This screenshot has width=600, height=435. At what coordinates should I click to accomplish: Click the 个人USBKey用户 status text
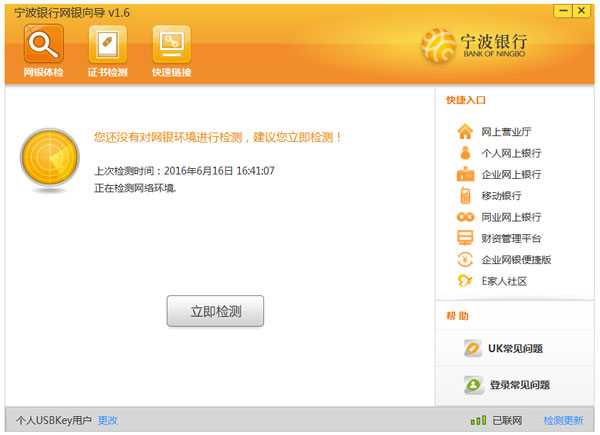coord(54,420)
